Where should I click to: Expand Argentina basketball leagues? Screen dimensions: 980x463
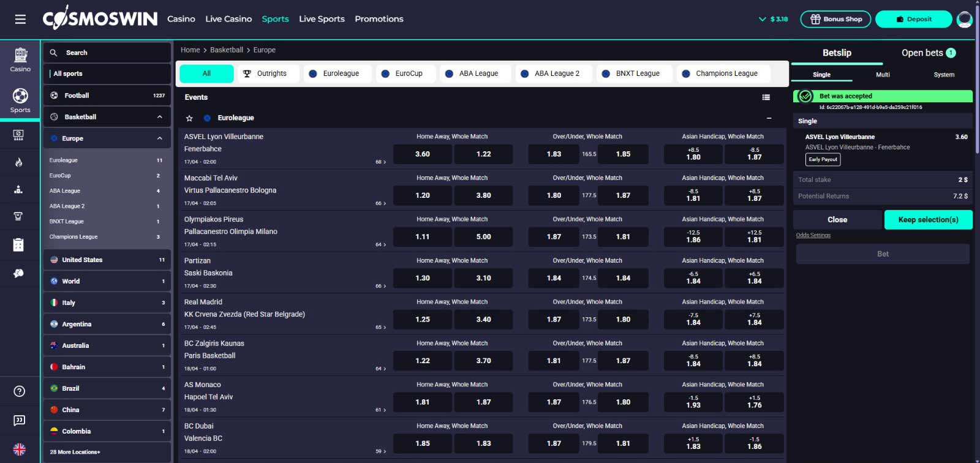[107, 324]
